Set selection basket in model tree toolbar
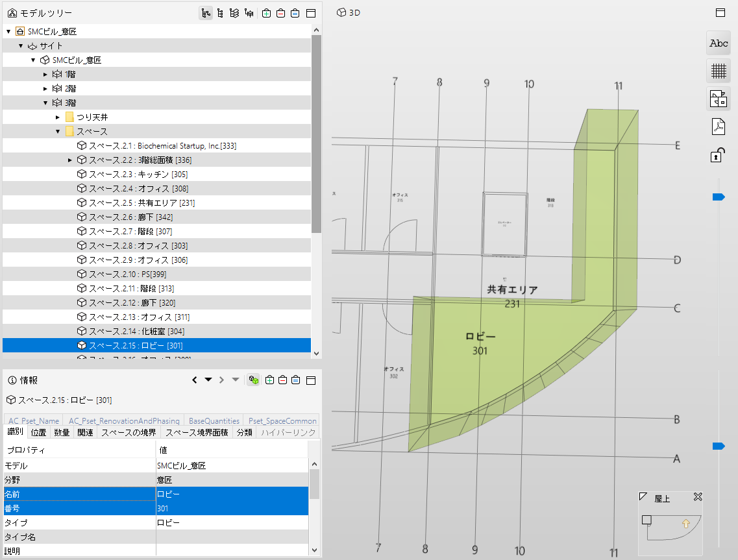738x560 pixels. 295,13
